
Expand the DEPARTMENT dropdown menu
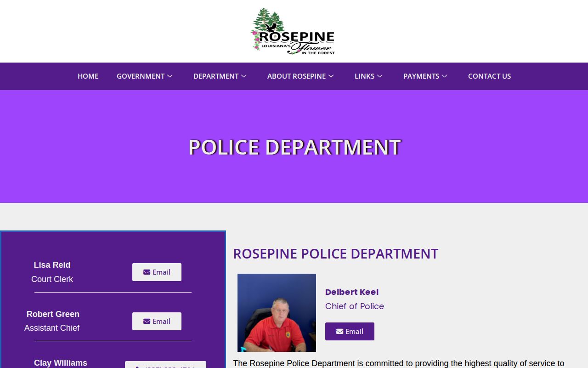coord(220,76)
